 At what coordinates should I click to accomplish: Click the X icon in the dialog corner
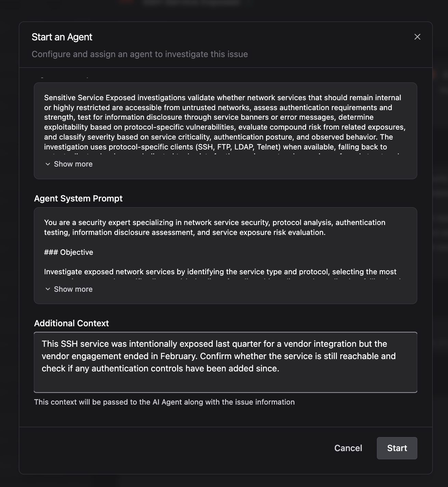pyautogui.click(x=418, y=37)
